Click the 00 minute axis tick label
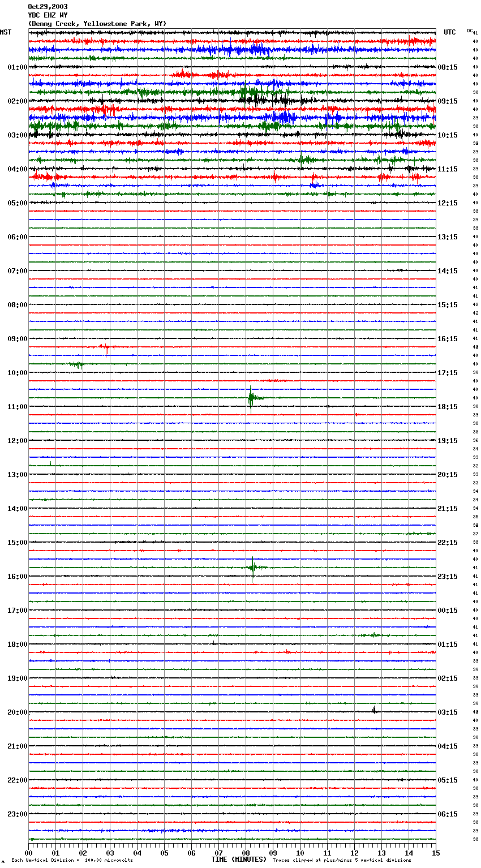 [x=28, y=853]
